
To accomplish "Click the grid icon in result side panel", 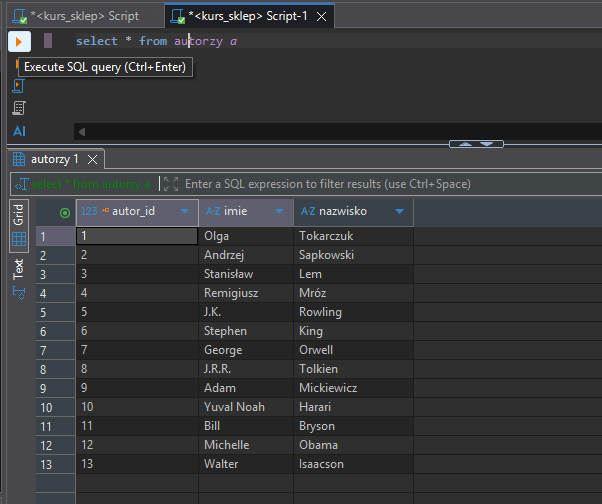I will pos(18,240).
